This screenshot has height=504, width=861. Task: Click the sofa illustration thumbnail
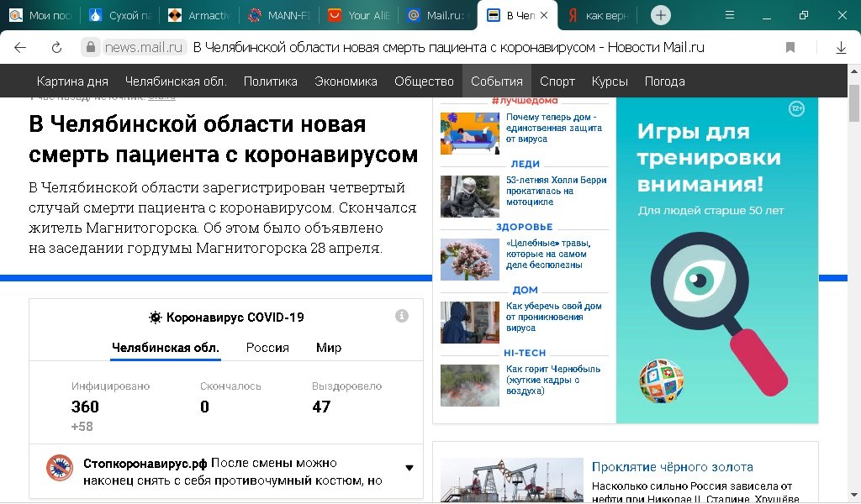click(x=469, y=134)
